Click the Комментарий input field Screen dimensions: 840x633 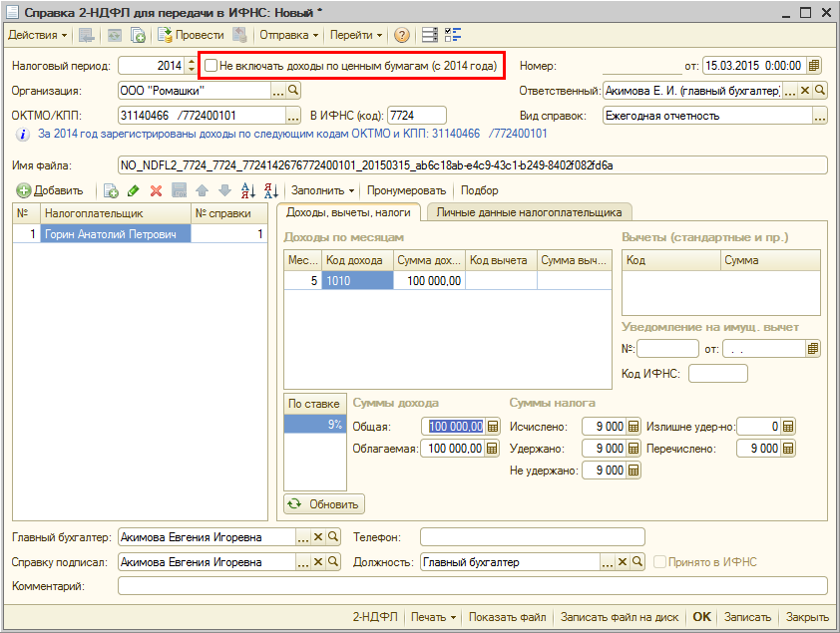click(473, 586)
